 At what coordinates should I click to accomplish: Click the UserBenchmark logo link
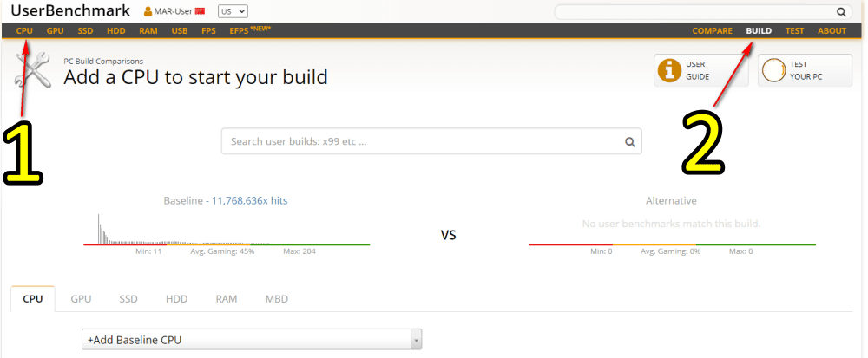point(70,10)
